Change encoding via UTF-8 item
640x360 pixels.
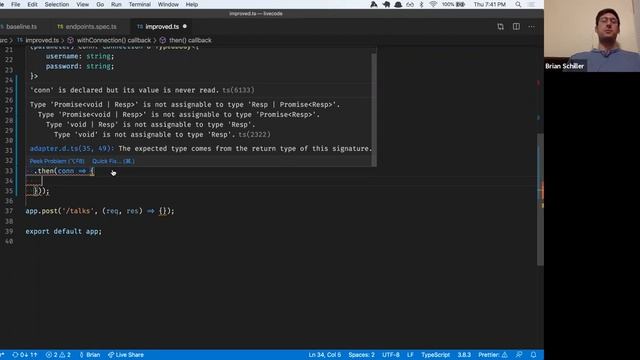[x=391, y=355]
